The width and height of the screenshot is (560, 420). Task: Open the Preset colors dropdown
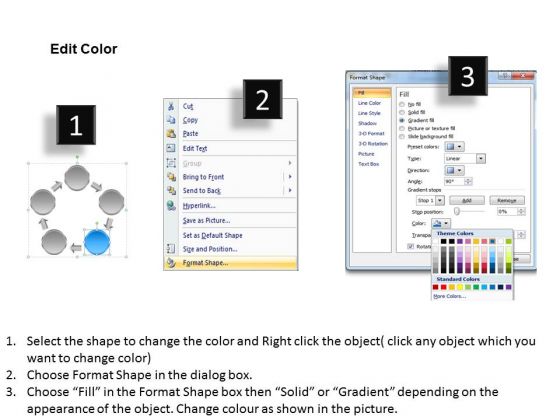454,146
